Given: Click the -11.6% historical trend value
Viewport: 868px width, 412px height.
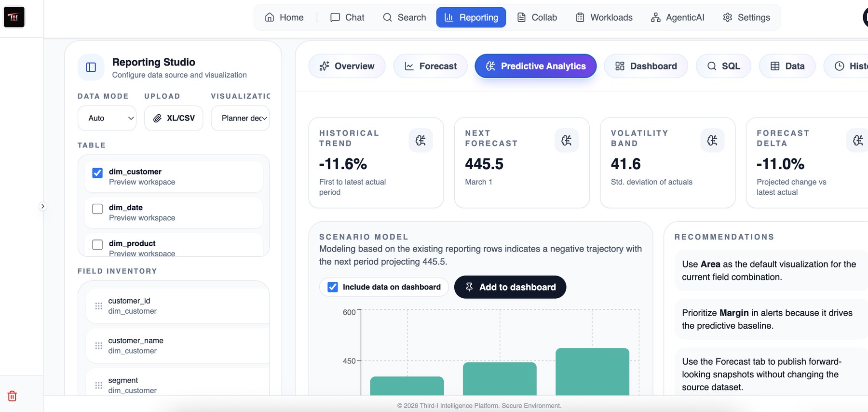Looking at the screenshot, I should click(x=343, y=164).
